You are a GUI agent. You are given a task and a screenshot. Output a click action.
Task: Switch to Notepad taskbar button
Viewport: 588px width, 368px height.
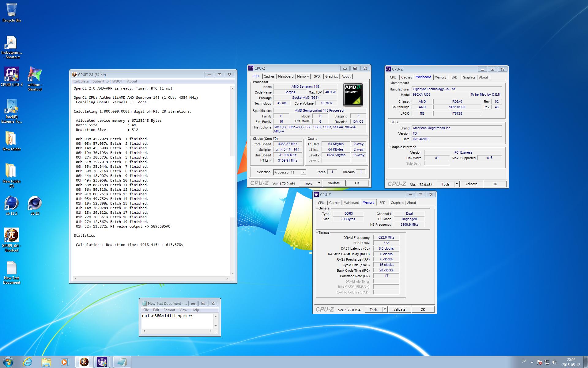pyautogui.click(x=122, y=362)
